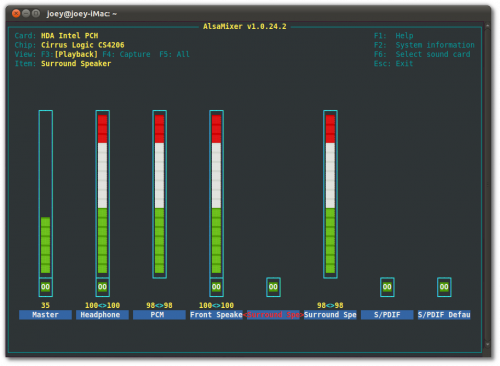Image resolution: width=500 pixels, height=366 pixels.
Task: Close the terminal window
Action: click(16, 13)
